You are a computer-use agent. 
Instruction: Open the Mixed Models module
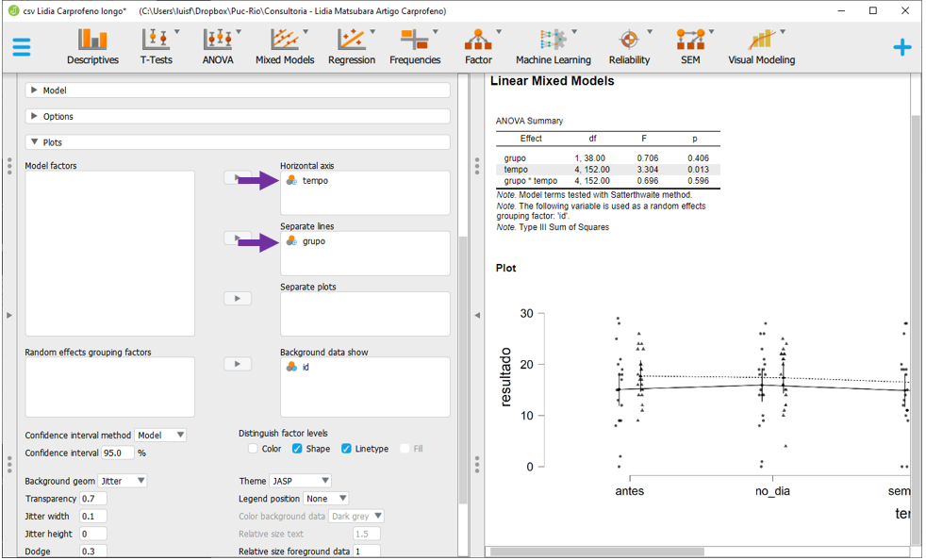pyautogui.click(x=285, y=46)
